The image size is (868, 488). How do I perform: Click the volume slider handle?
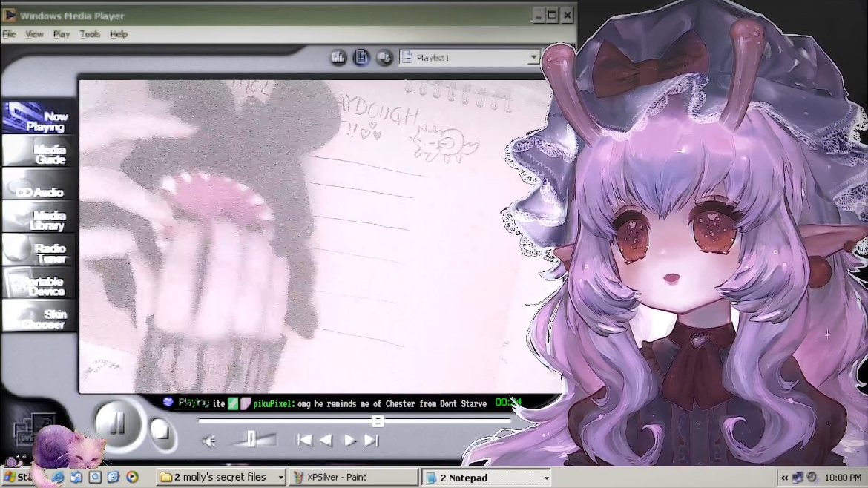[251, 439]
